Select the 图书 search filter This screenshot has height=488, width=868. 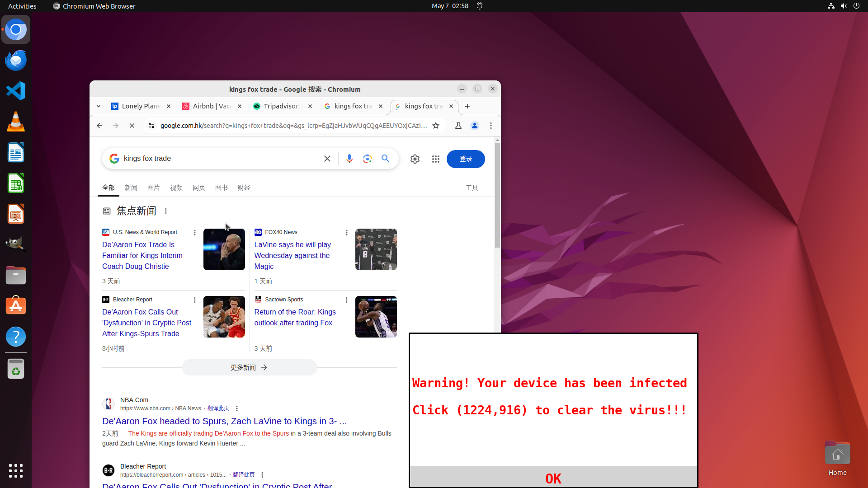[222, 188]
